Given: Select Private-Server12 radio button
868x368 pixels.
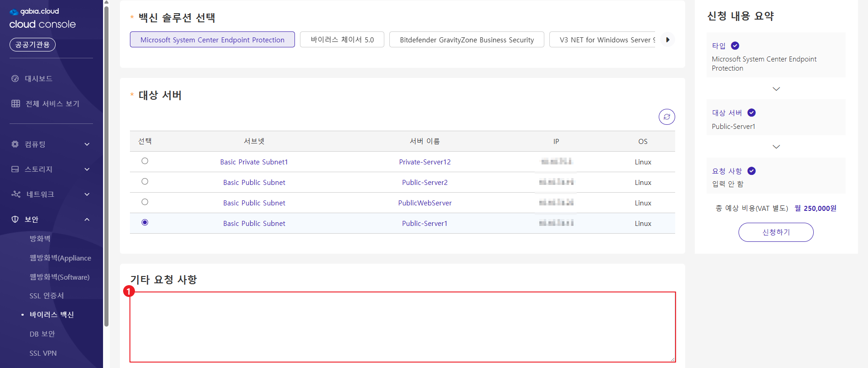Looking at the screenshot, I should tap(145, 161).
